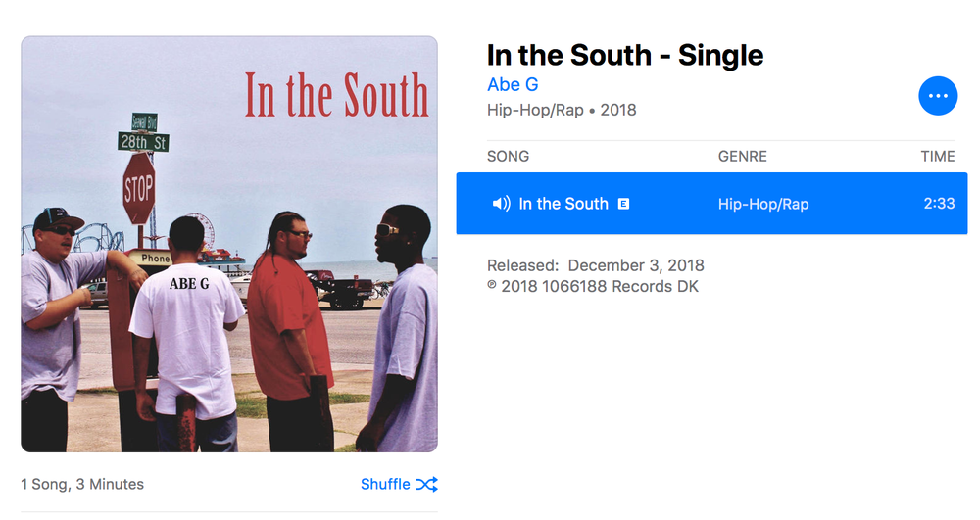Viewport: 980px width, 520px height.
Task: Click the explicit E badge icon
Action: 623,204
